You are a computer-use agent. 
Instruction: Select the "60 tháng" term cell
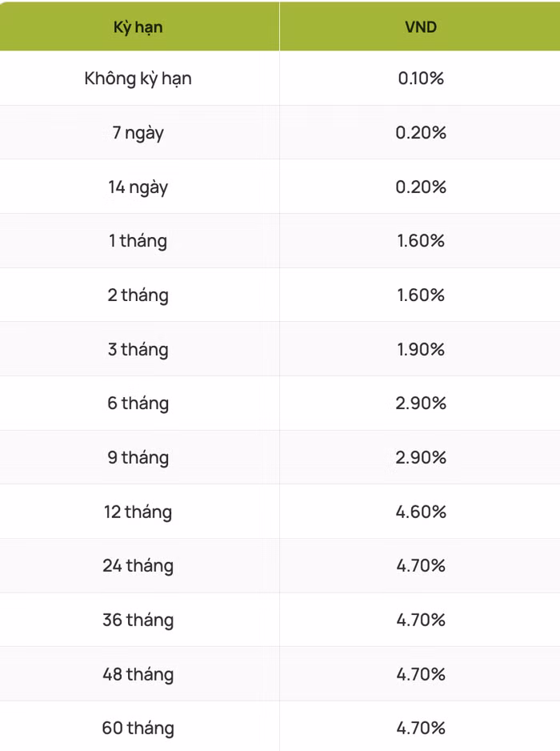138,728
